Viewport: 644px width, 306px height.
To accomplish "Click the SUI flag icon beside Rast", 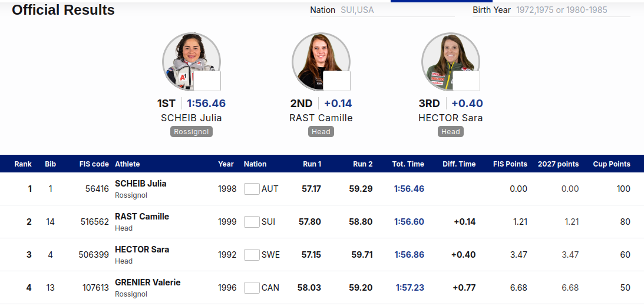I will pos(252,221).
